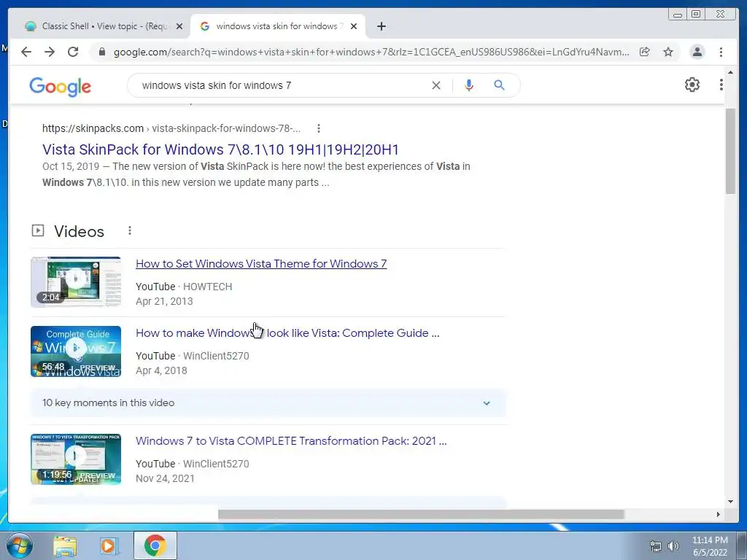Open the Chrome three-dot menu
This screenshot has height=560, width=747.
point(721,52)
